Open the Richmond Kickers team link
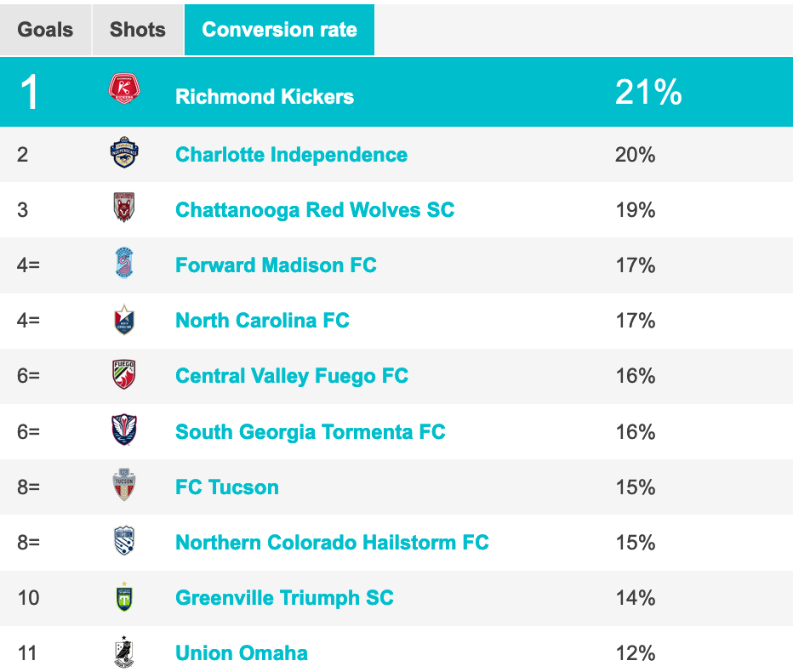Viewport: 793px width, 672px height. click(x=265, y=96)
